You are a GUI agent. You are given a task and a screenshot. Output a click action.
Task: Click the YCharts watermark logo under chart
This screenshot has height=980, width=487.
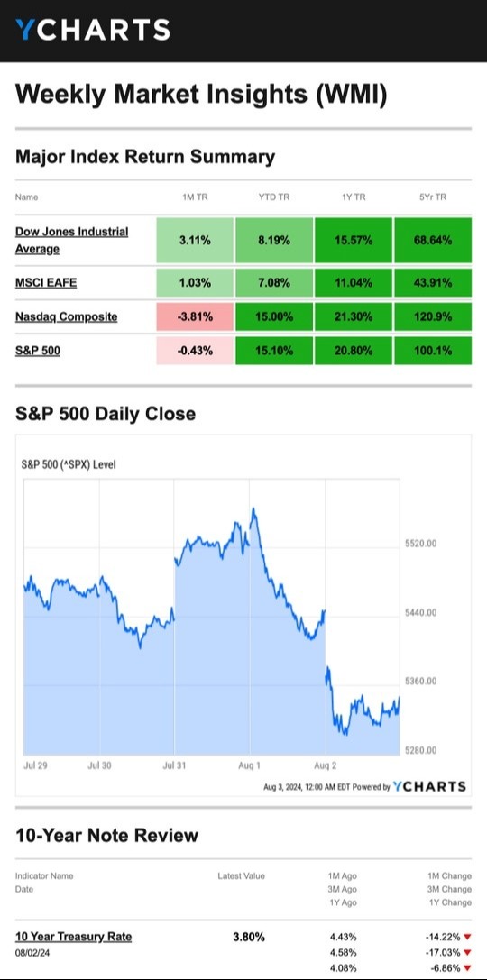[429, 786]
